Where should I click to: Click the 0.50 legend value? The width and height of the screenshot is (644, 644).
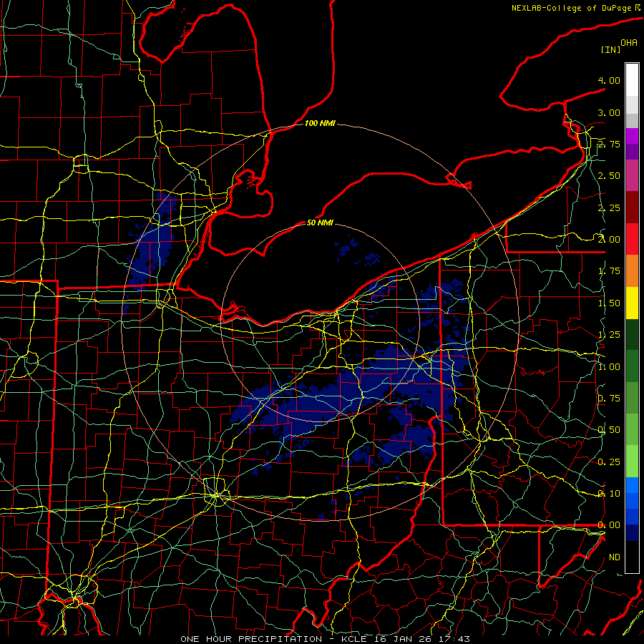pyautogui.click(x=609, y=430)
